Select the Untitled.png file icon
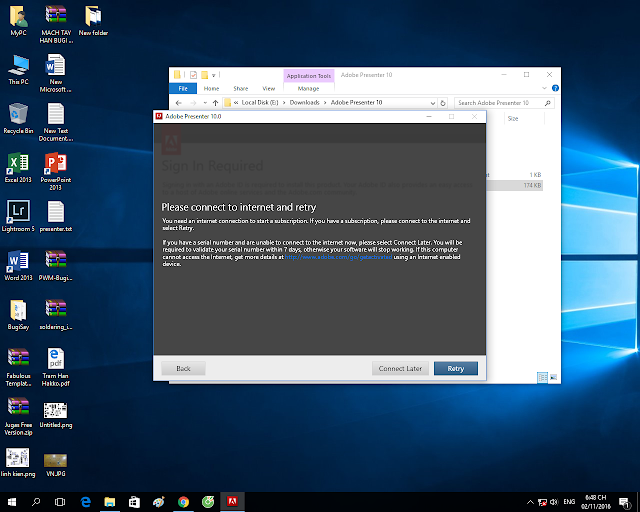The image size is (640, 512). 56,414
